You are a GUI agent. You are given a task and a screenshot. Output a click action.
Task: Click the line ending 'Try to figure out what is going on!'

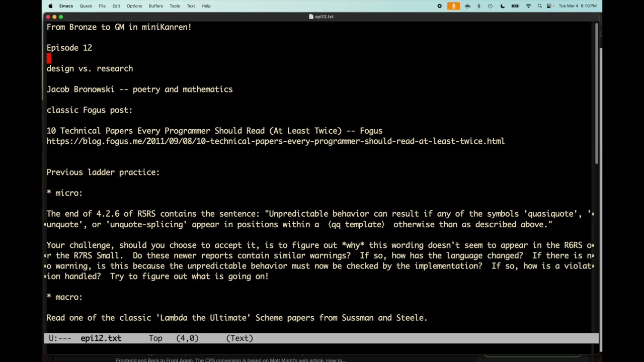[x=157, y=277]
